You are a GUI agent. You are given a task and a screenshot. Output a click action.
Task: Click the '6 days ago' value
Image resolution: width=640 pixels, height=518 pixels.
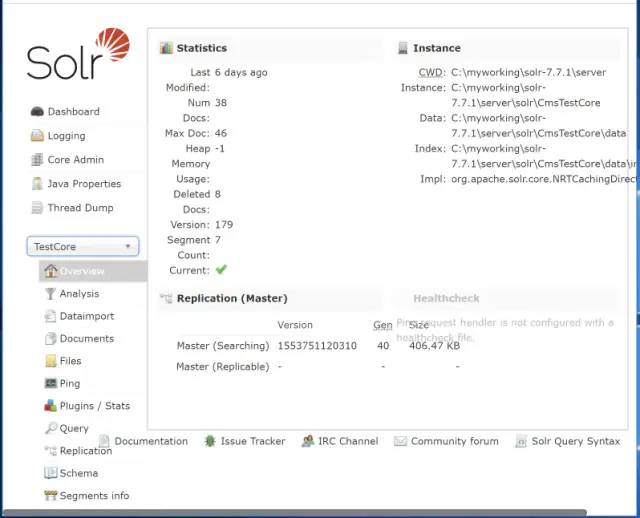[241, 73]
